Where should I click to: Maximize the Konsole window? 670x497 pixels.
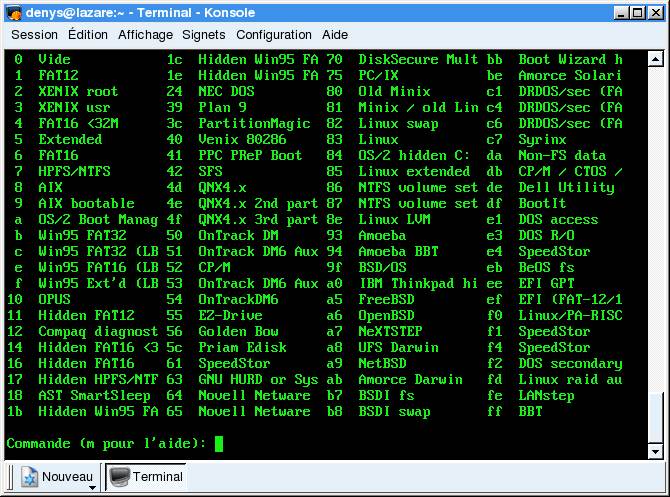pyautogui.click(x=638, y=13)
